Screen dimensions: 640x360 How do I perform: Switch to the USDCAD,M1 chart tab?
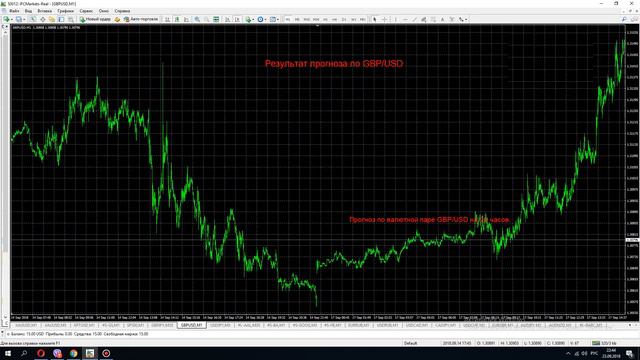point(417,325)
